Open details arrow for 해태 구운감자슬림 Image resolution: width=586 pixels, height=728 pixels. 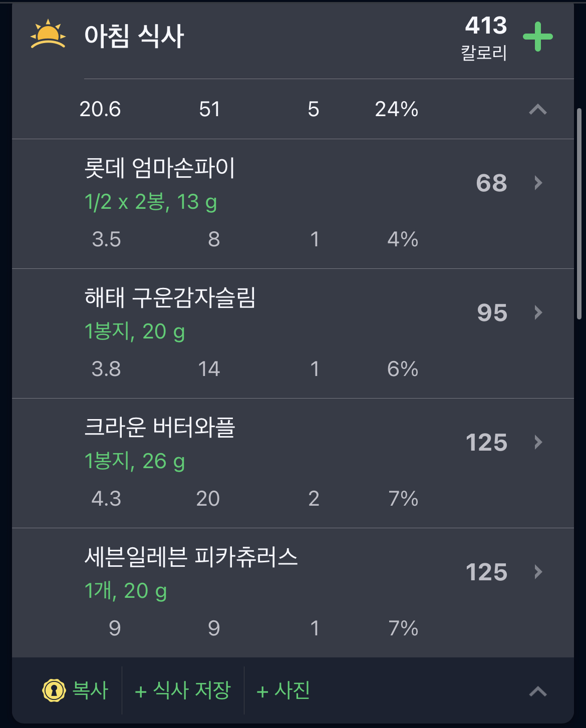[538, 312]
